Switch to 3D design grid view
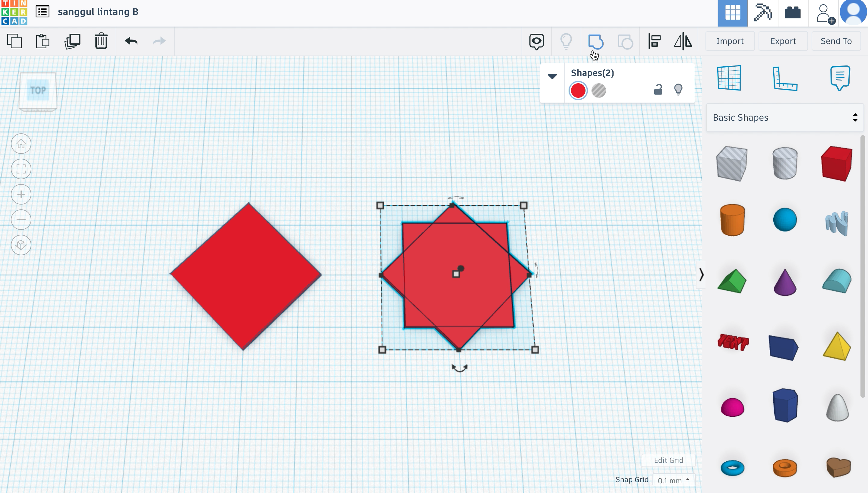The width and height of the screenshot is (868, 493). (x=733, y=13)
